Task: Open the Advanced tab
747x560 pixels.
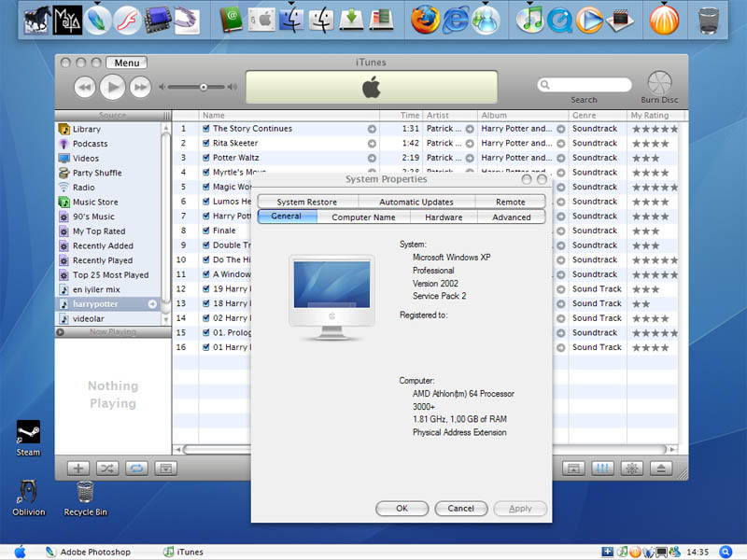Action: [511, 217]
